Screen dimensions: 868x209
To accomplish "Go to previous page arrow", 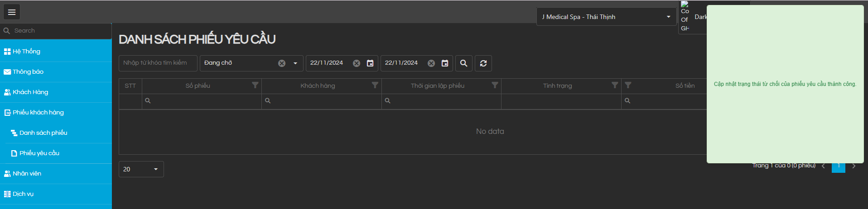I will [823, 166].
